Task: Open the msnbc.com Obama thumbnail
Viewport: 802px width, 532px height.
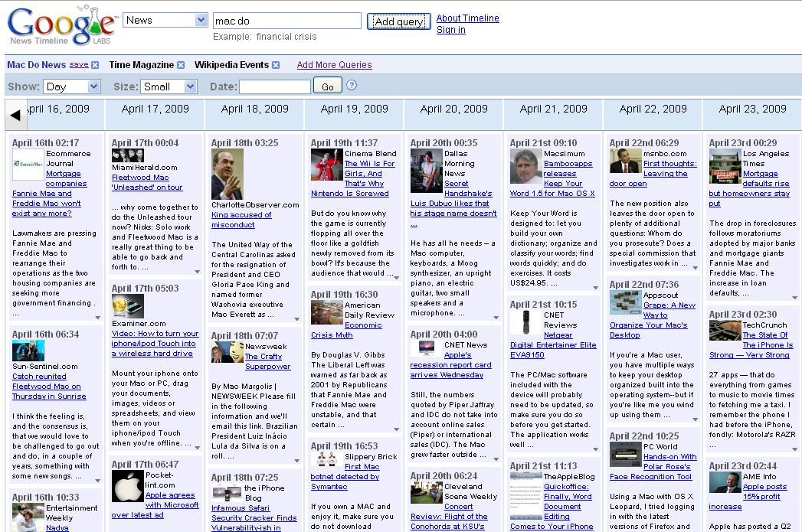Action: 626,161
